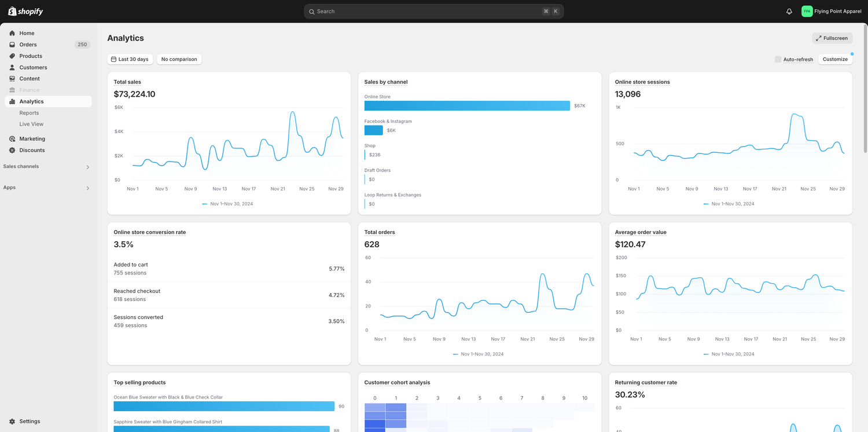This screenshot has width=868, height=432.
Task: Click the Reached checkout 618 sessions row
Action: point(229,295)
